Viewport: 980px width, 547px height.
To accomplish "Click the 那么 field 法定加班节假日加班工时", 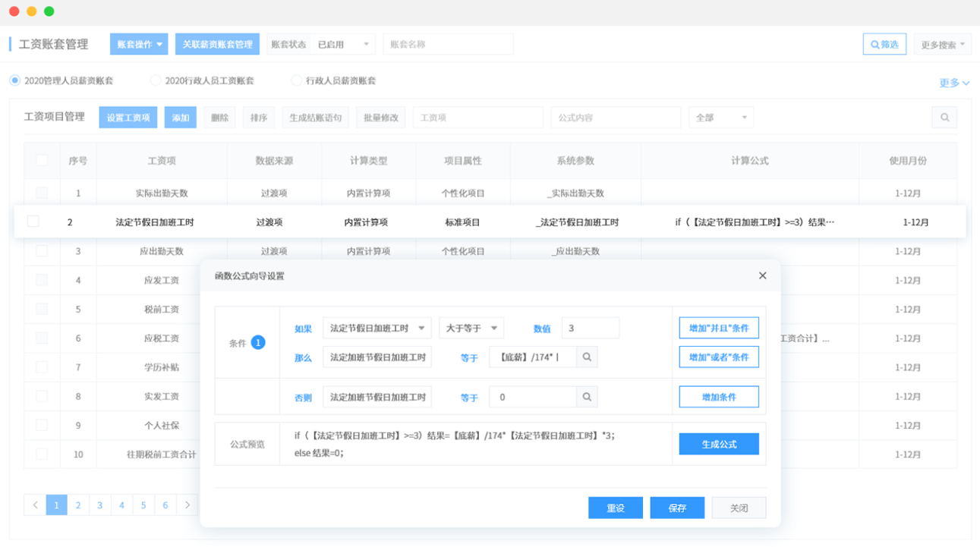I will pos(377,357).
